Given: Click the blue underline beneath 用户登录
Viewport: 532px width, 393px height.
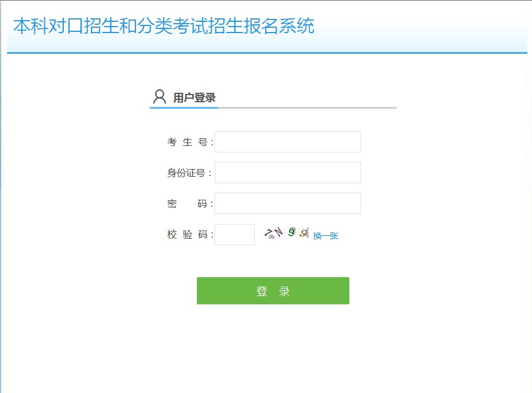Looking at the screenshot, I should pyautogui.click(x=184, y=108).
